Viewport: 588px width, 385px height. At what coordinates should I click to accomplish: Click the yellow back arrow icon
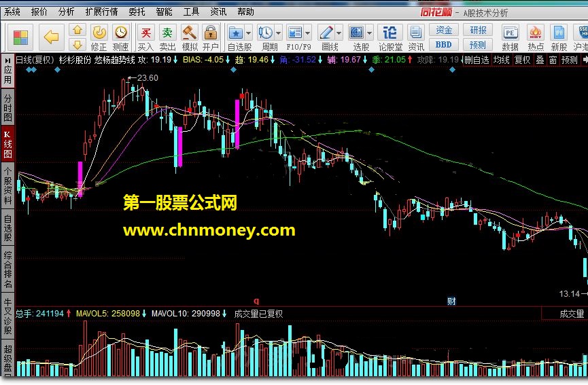click(51, 37)
